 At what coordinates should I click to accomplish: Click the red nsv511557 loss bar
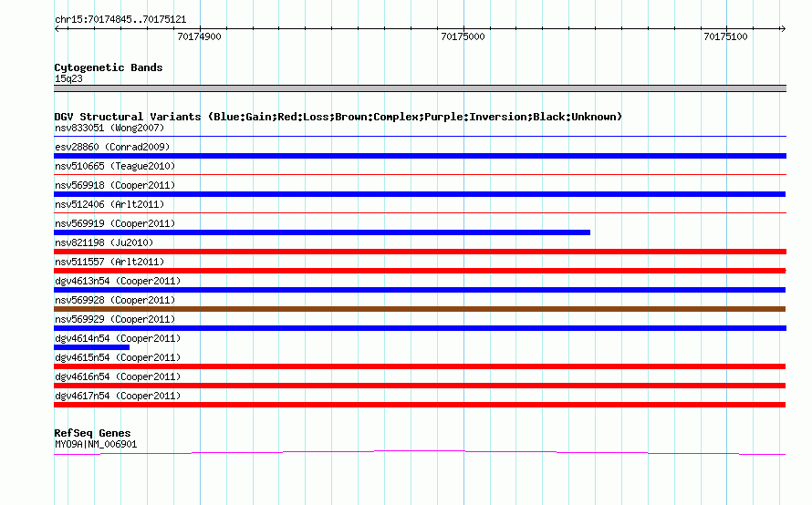[x=420, y=271]
